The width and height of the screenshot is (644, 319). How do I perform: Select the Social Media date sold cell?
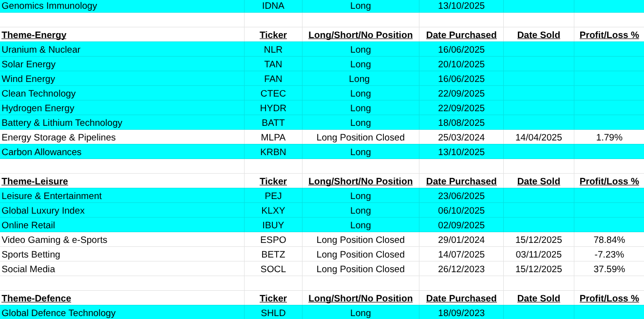pyautogui.click(x=538, y=269)
